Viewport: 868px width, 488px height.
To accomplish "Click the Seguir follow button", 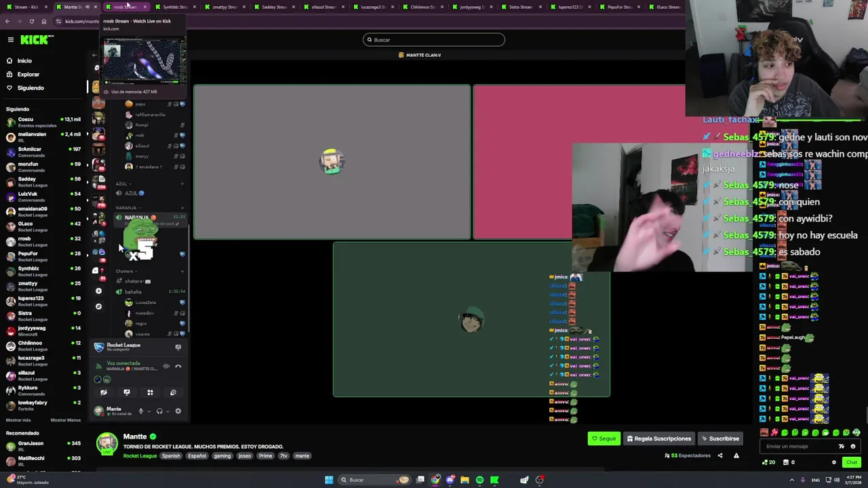I will (604, 439).
